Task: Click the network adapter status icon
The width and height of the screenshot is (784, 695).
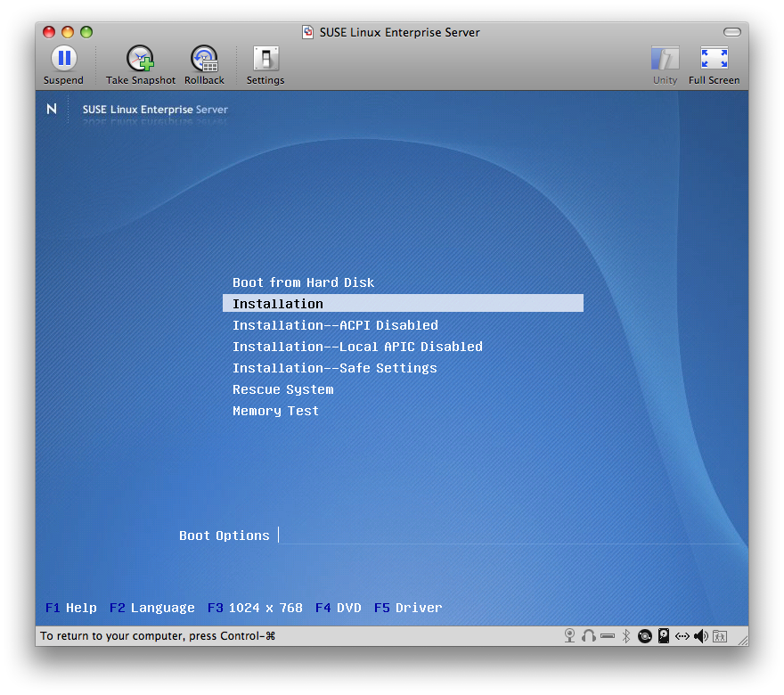Action: [682, 636]
